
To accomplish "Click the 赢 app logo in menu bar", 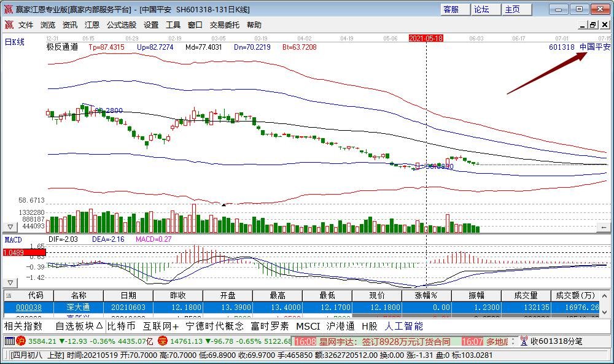I will (9, 25).
